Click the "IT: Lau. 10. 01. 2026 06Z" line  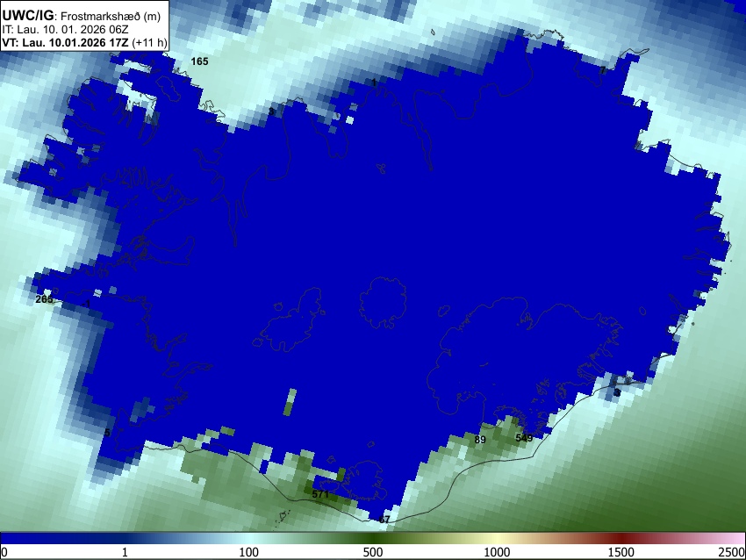tap(65, 30)
